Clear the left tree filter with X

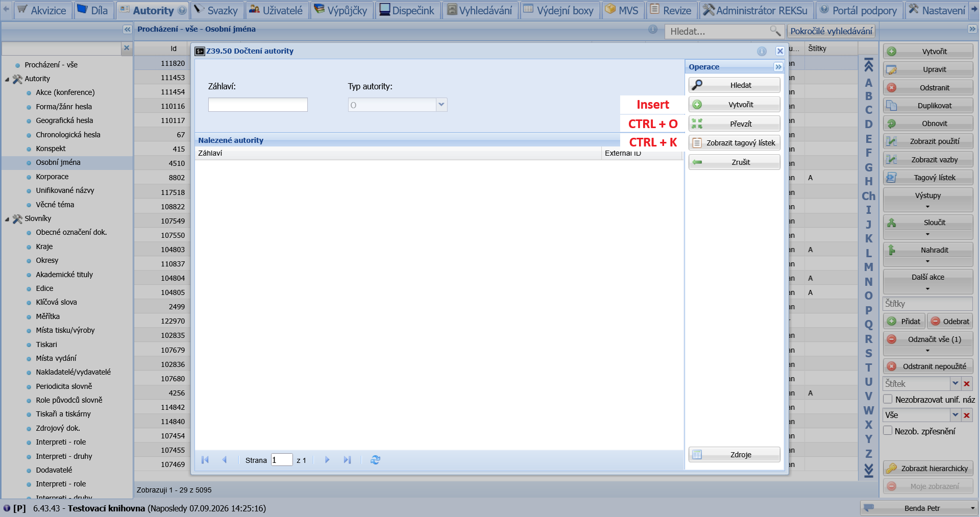point(127,48)
